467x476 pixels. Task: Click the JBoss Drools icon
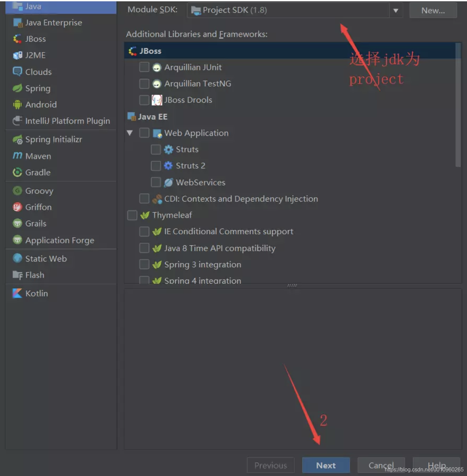157,100
